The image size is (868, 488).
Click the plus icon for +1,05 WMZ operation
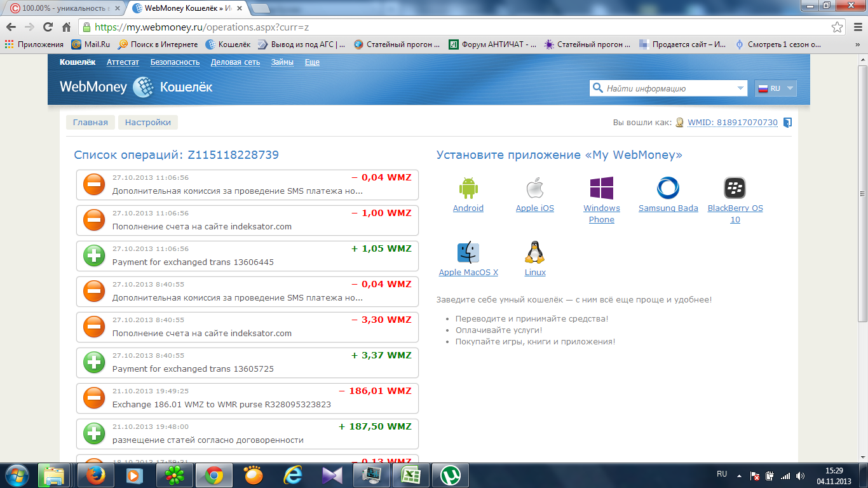[94, 255]
